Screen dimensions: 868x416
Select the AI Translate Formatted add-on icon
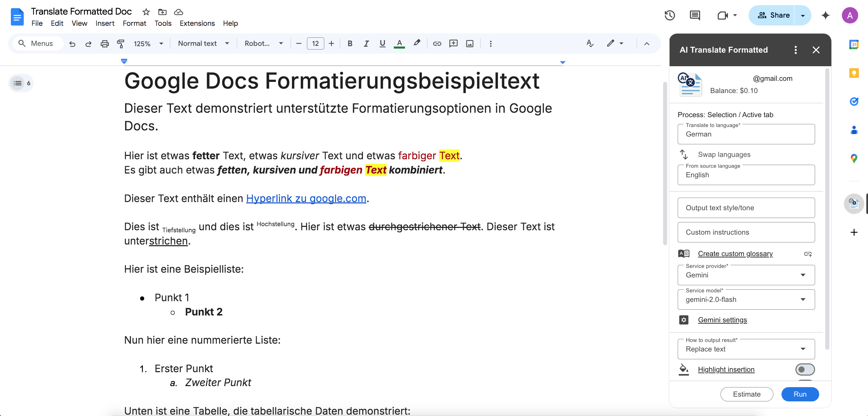pyautogui.click(x=854, y=204)
